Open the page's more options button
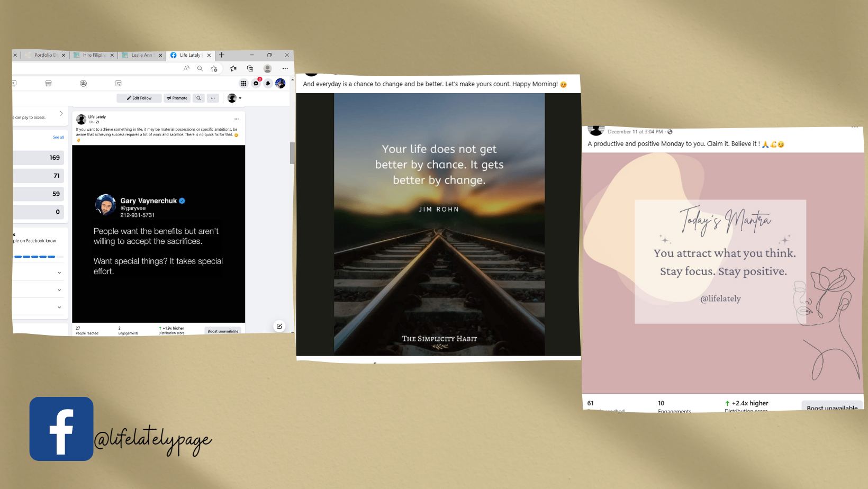Viewport: 868px width, 489px height. click(213, 98)
